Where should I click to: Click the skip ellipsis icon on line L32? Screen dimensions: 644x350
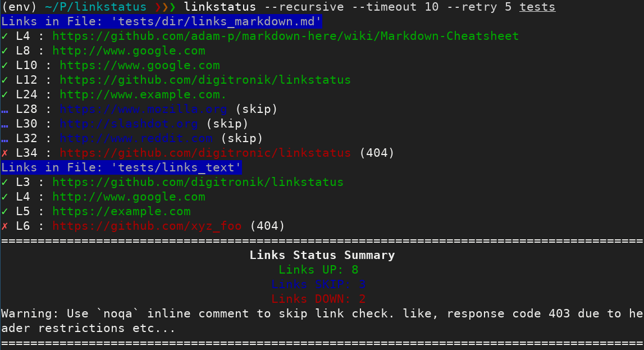click(5, 138)
